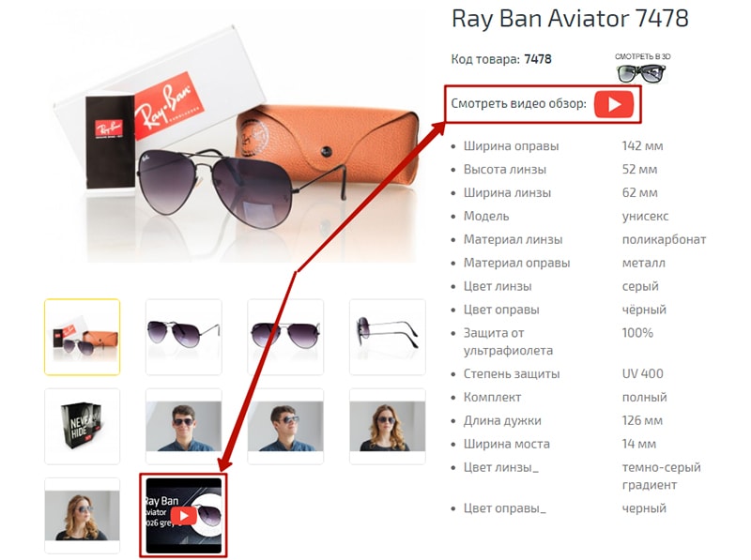Play the video review with red YouTube button
The width and height of the screenshot is (751, 560).
[614, 104]
